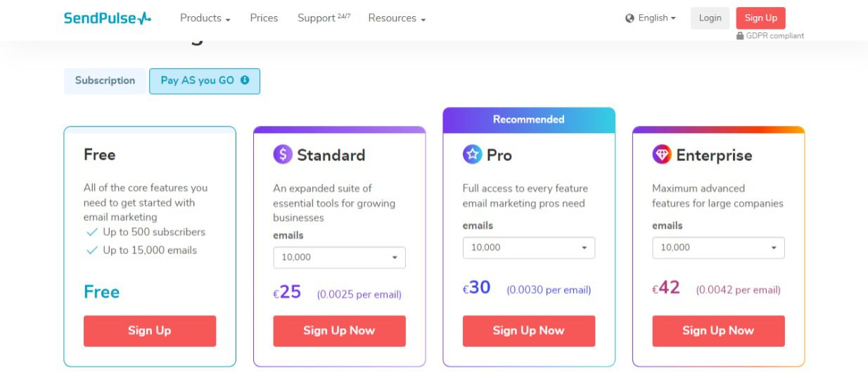Click the Enterprise plan diamond icon
Image resolution: width=868 pixels, height=380 pixels.
point(662,155)
